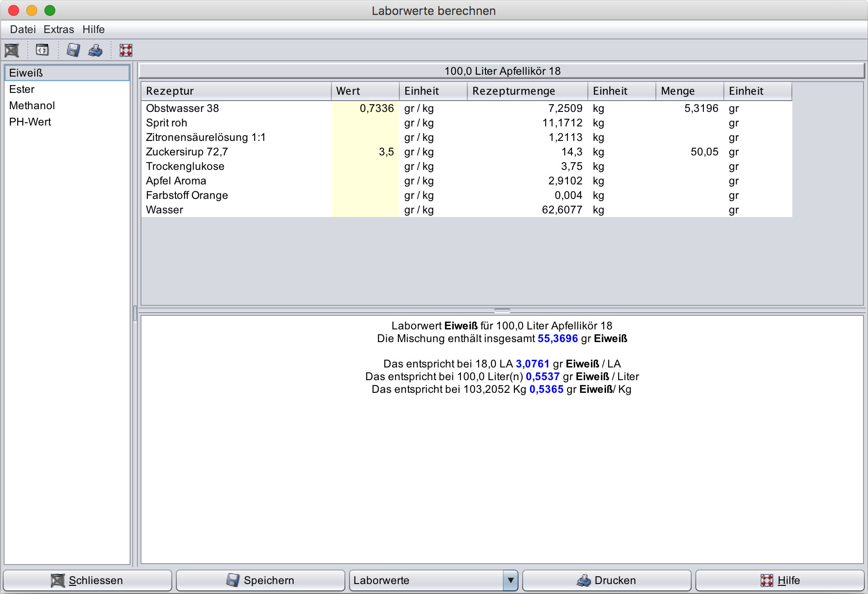Select Methanol in the lab value list
The height and width of the screenshot is (594, 868).
tap(32, 106)
